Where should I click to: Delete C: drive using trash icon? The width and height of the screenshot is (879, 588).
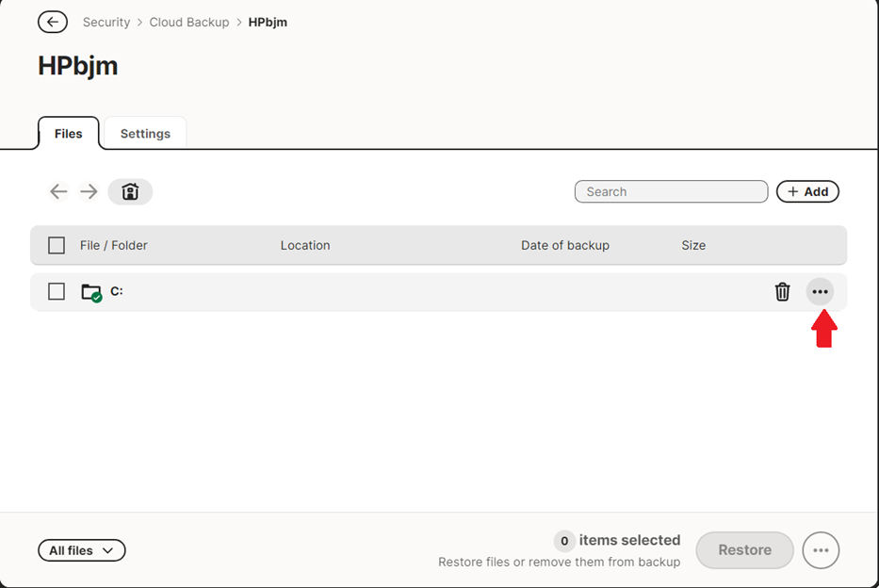[x=782, y=292]
